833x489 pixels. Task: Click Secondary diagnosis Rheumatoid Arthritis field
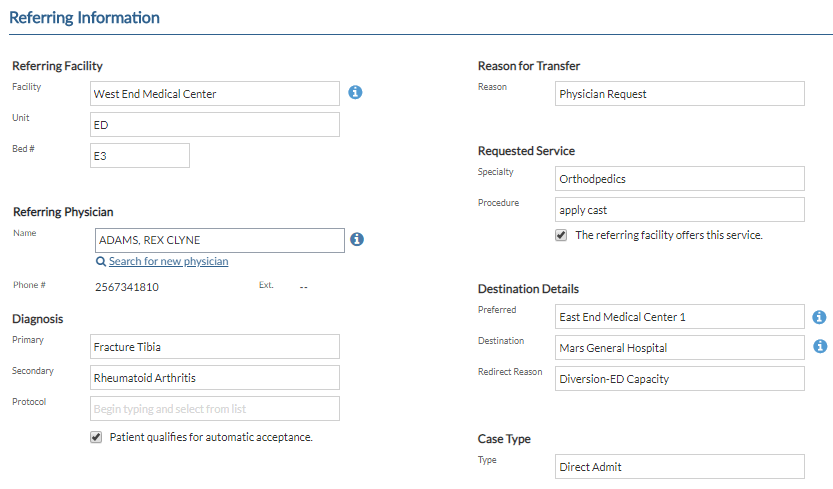pos(215,377)
